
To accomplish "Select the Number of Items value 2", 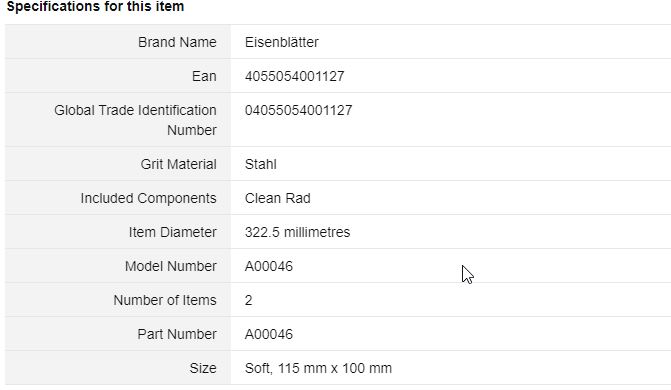I will [248, 300].
